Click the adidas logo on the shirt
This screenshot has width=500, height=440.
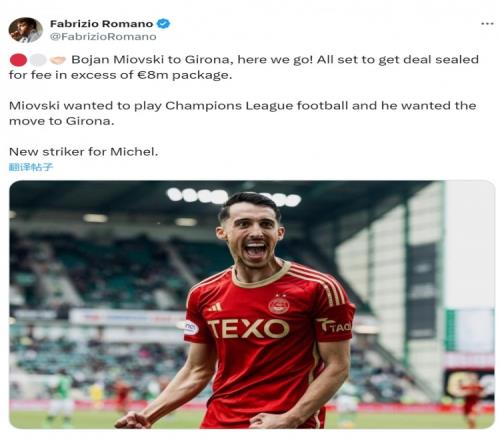coord(215,307)
